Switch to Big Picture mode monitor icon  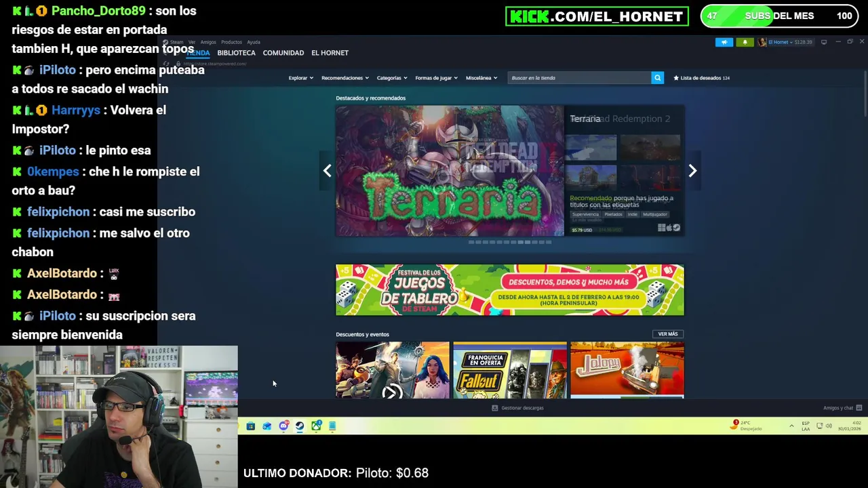click(x=824, y=42)
